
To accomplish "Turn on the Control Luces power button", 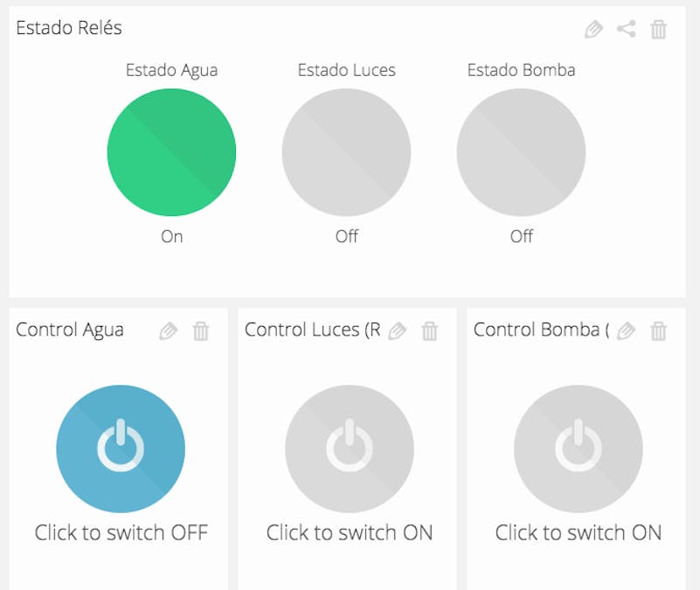I will pos(350,448).
